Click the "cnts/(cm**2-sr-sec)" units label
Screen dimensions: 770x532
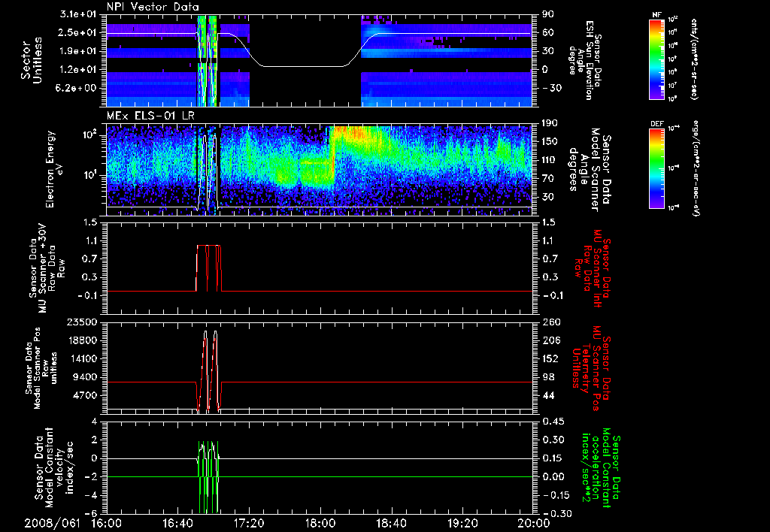click(694, 59)
